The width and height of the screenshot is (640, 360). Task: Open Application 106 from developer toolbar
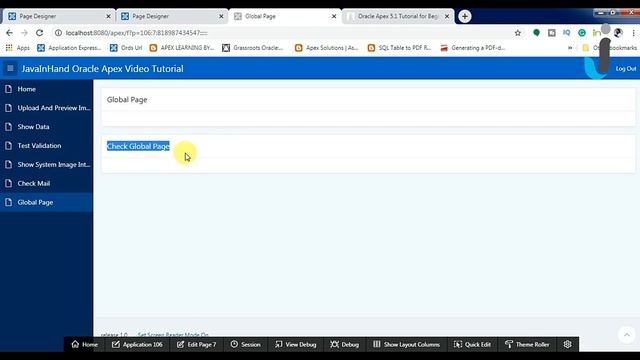[x=137, y=344]
